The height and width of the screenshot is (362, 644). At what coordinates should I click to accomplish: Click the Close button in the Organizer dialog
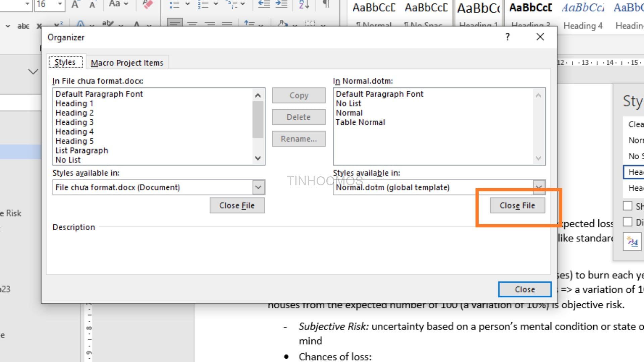[525, 289]
